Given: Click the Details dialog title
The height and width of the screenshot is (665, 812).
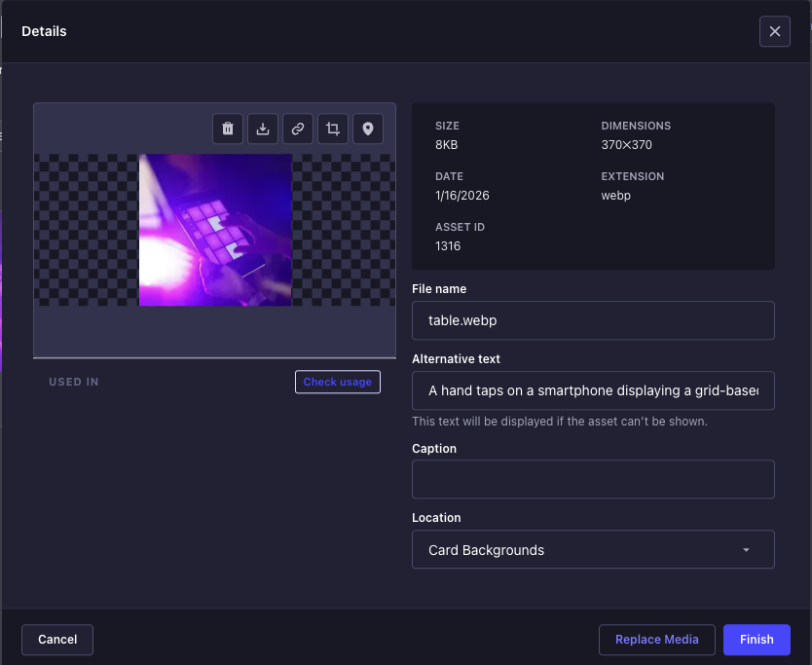Looking at the screenshot, I should coord(44,31).
